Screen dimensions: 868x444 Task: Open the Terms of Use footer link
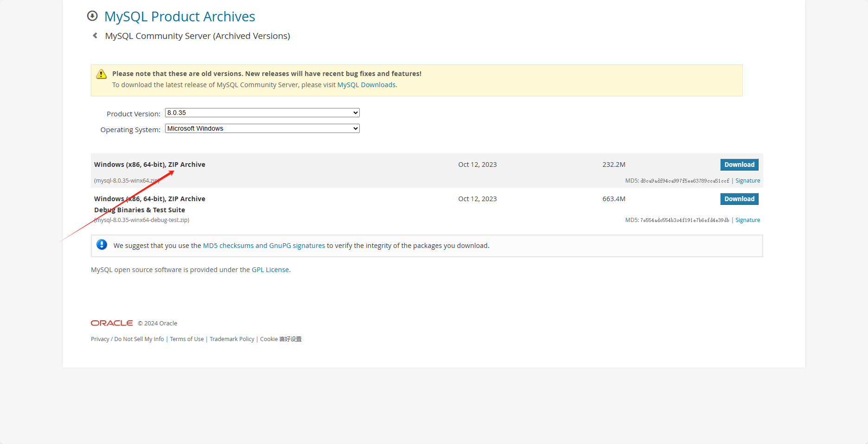point(187,339)
